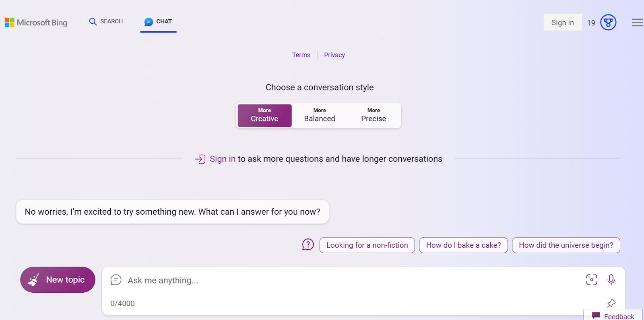
Task: Select the More Balanced conversation style
Action: click(319, 115)
